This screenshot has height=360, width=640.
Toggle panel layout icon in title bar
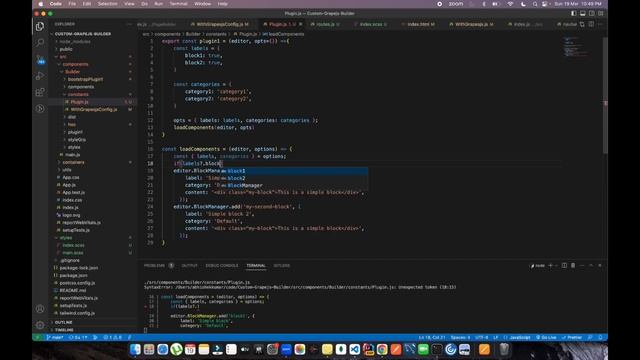(x=583, y=13)
